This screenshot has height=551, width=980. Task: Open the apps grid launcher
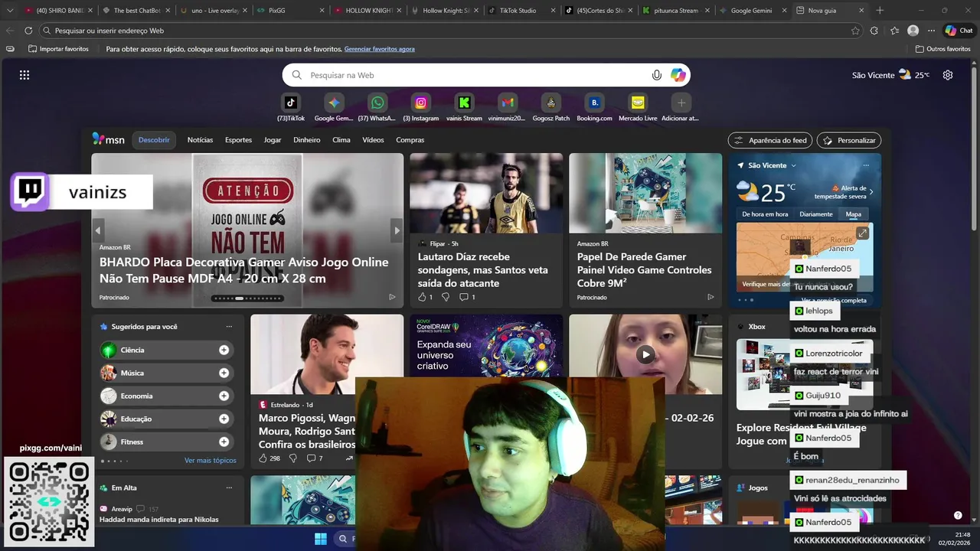[x=24, y=75]
